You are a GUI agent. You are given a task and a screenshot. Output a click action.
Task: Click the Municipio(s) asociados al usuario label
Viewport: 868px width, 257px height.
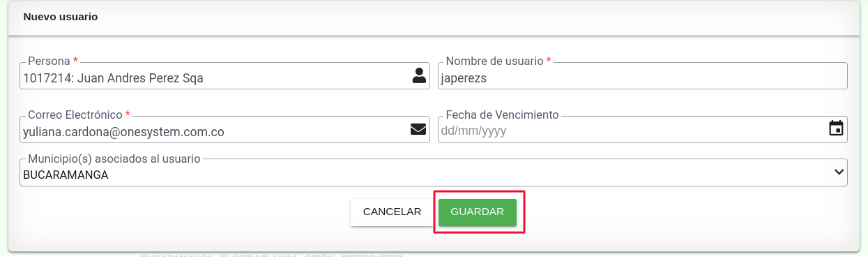tap(114, 159)
